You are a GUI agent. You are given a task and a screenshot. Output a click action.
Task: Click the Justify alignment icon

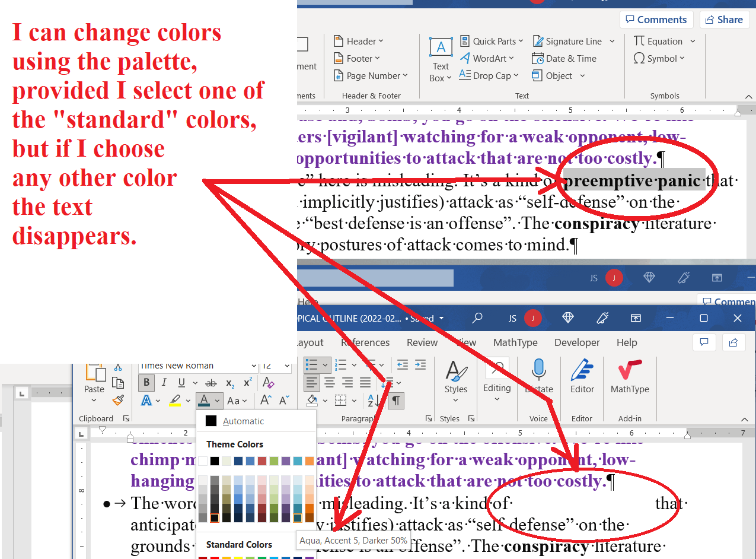[365, 383]
